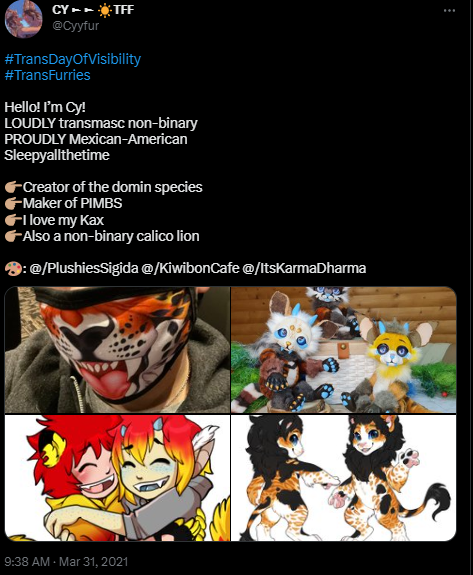
Task: Click the artist palette emoji
Action: pyautogui.click(x=13, y=269)
